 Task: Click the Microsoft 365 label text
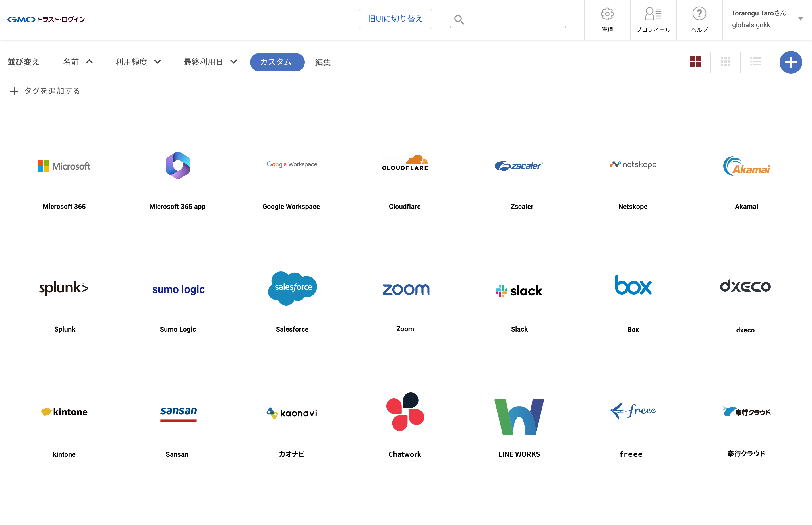64,207
